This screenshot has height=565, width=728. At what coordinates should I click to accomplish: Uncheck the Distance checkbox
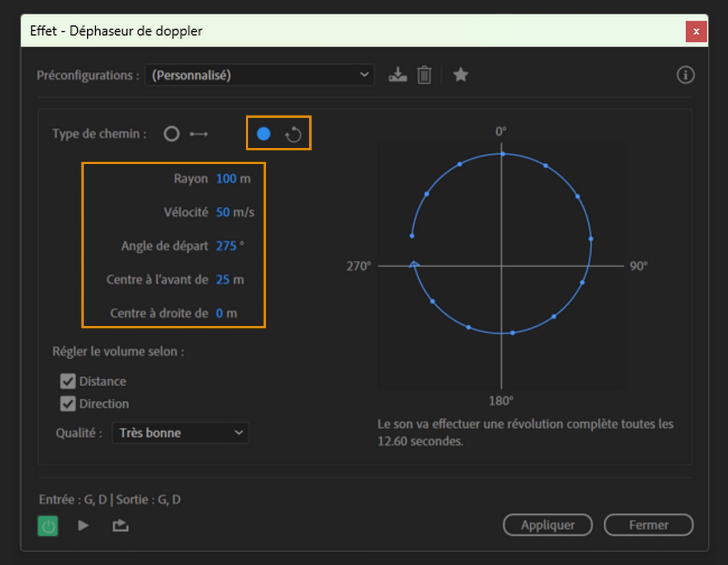pos(68,381)
